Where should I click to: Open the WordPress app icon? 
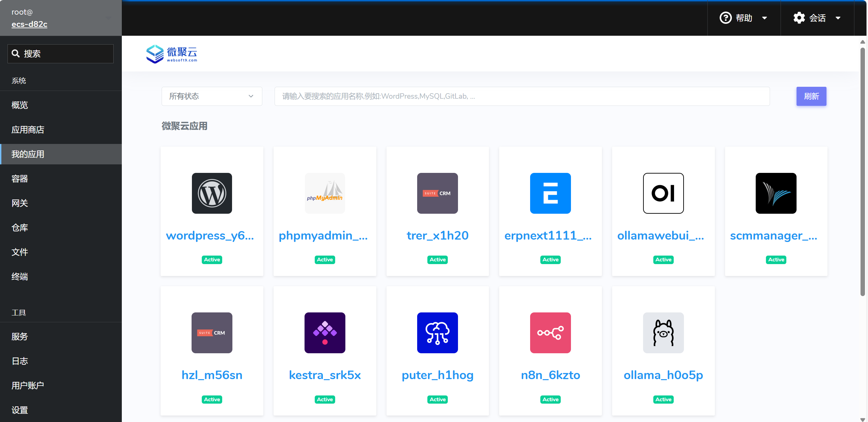tap(212, 193)
